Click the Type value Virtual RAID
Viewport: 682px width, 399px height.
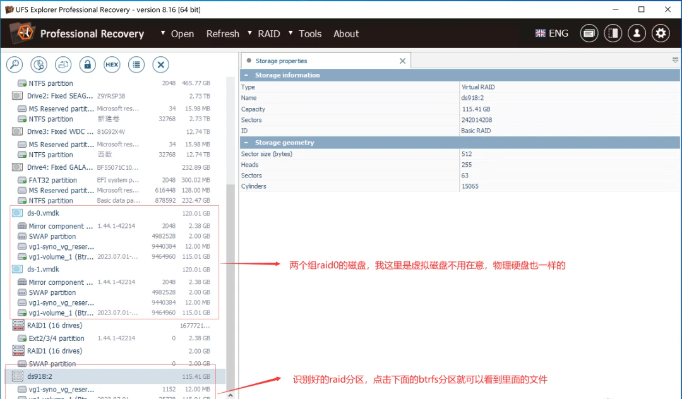point(478,87)
